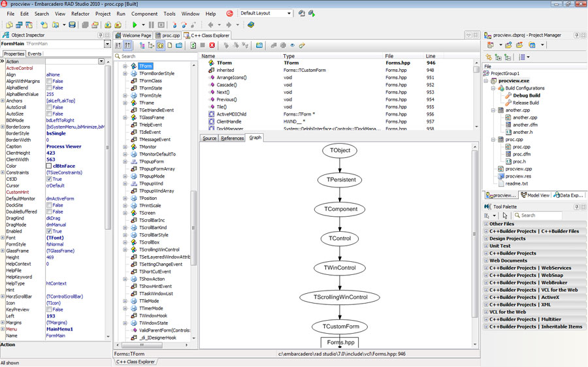Click the Pause program toolbar icon
This screenshot has width=588, height=367.
[151, 25]
